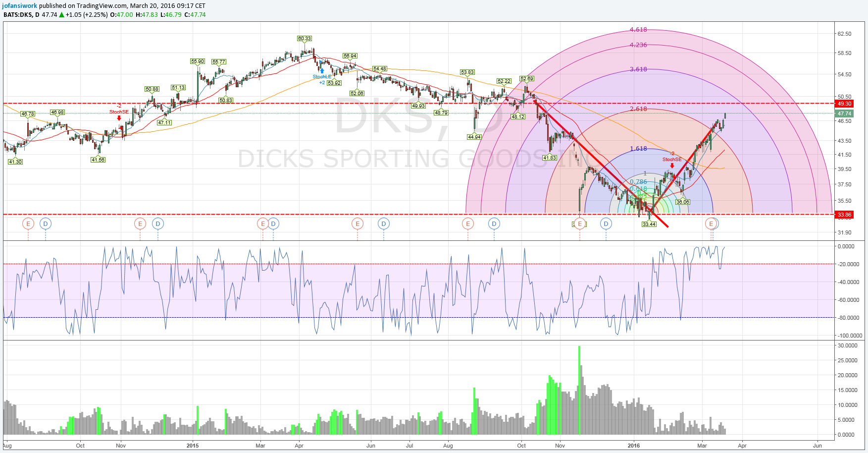868x453 pixels.
Task: Click the Jul label on time axis
Action: [409, 446]
